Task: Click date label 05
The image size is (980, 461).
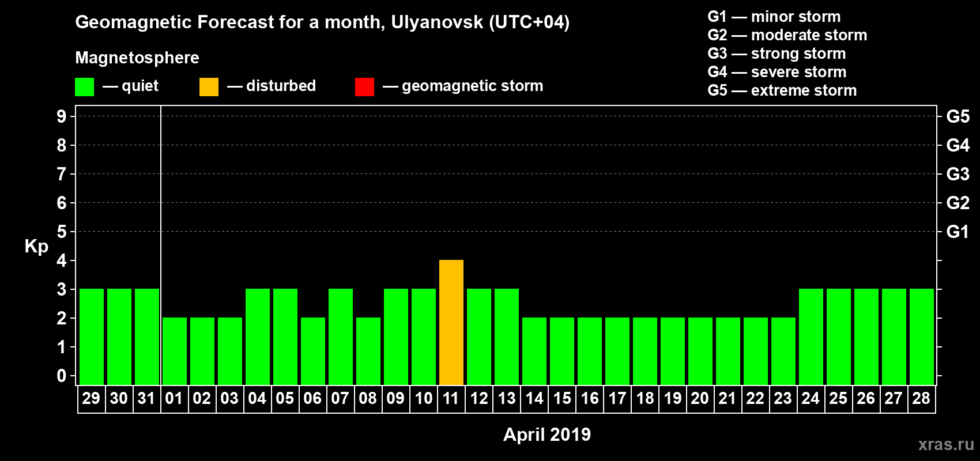Action: click(285, 398)
